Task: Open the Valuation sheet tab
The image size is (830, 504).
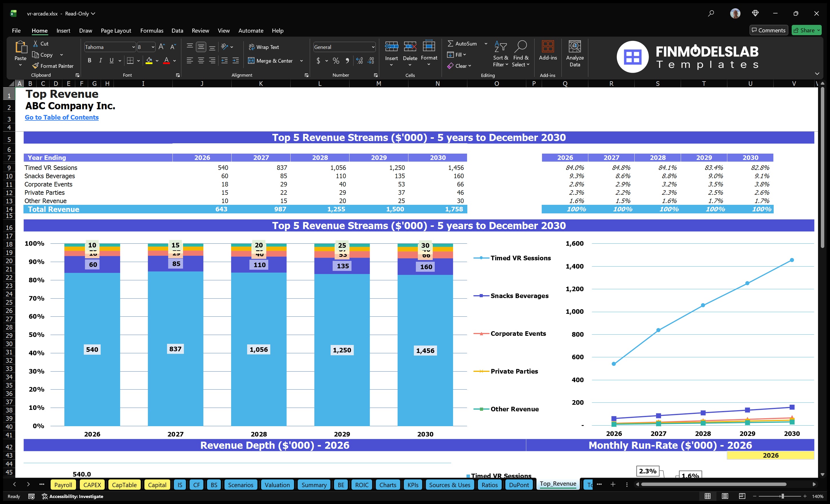Action: [277, 485]
